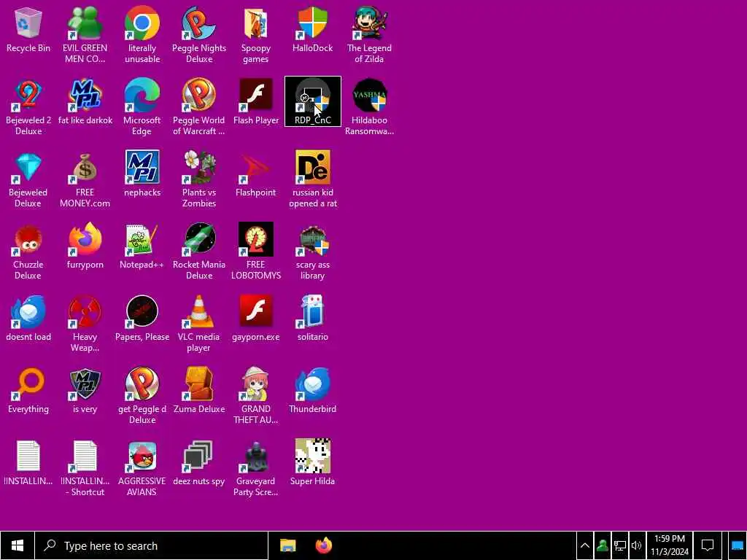
Task: Select the Thunderbird desktop shortcut
Action: 312,392
